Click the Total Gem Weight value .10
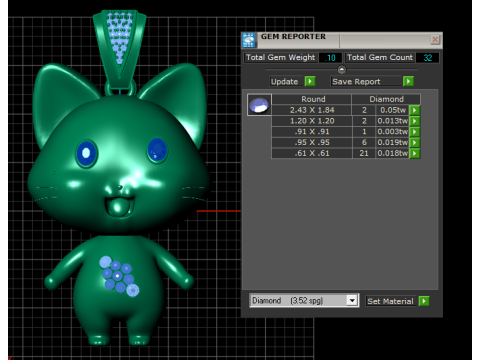 [330, 58]
